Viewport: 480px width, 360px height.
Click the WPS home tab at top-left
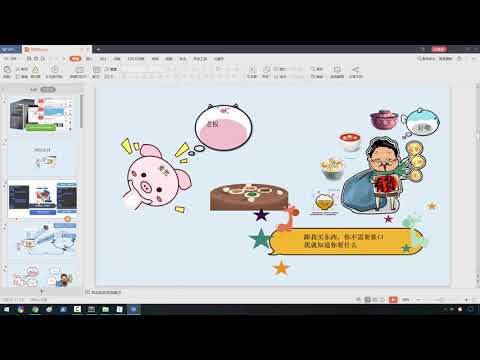(10, 49)
